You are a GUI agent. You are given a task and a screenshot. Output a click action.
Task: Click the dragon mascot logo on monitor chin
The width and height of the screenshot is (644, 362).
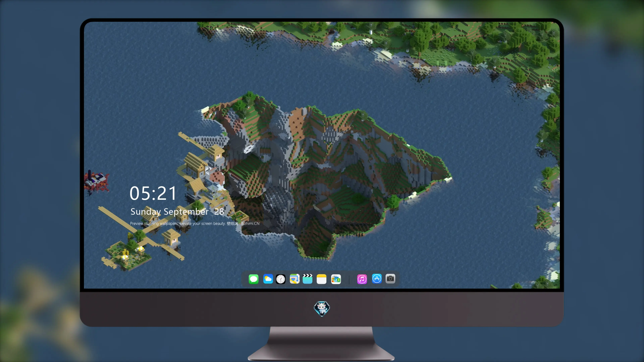tap(322, 309)
